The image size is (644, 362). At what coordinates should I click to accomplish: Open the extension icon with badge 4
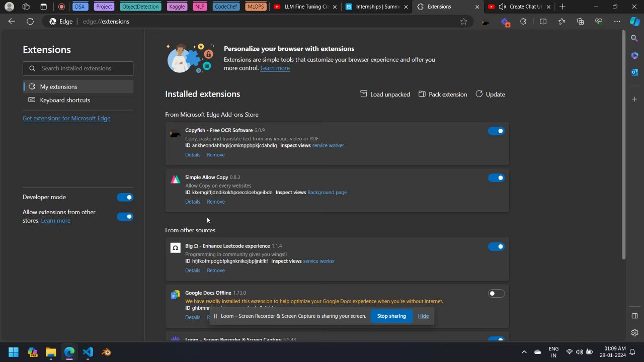pyautogui.click(x=505, y=22)
